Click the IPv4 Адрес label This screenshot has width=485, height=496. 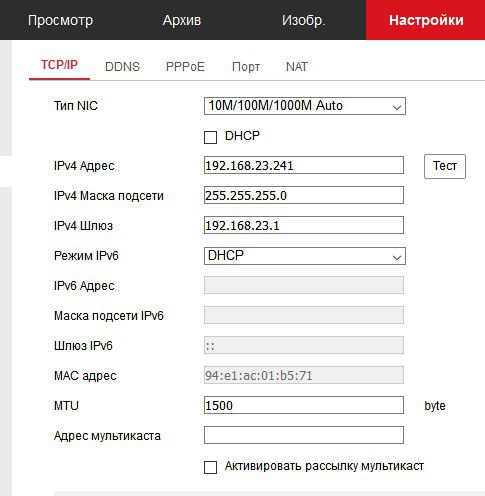point(84,166)
